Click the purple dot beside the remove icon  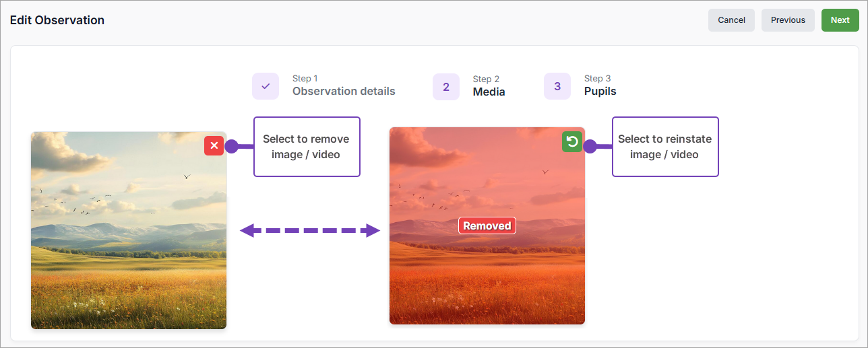[231, 146]
